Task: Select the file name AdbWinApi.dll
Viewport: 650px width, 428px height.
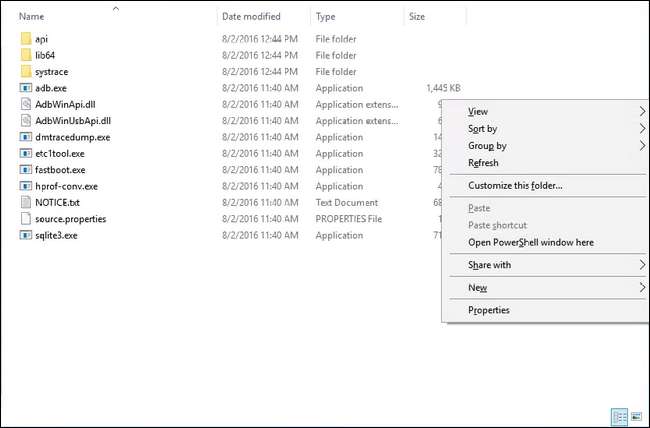Action: pos(65,105)
